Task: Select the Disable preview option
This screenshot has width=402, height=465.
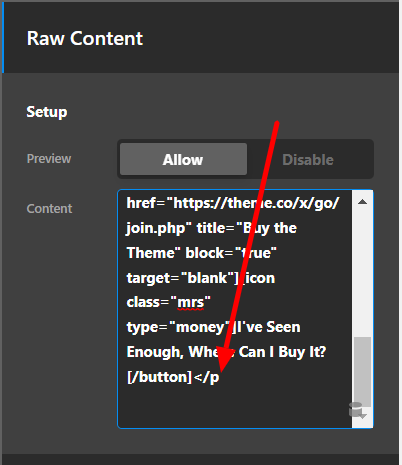Action: tap(308, 160)
